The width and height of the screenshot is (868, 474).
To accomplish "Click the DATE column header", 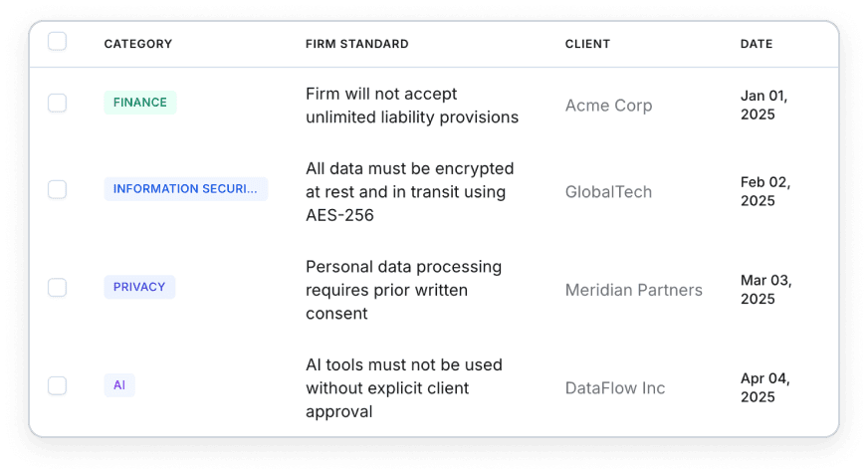I will [757, 44].
